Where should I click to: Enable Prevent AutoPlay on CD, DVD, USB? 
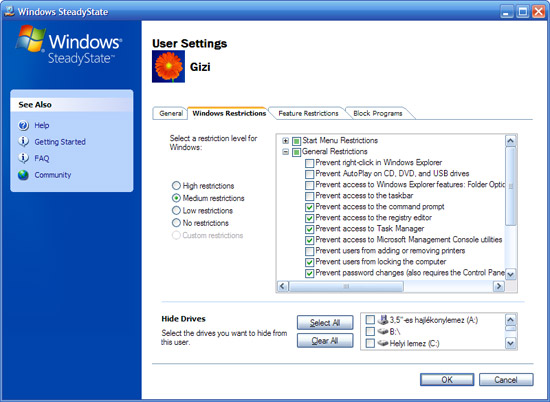coord(309,174)
